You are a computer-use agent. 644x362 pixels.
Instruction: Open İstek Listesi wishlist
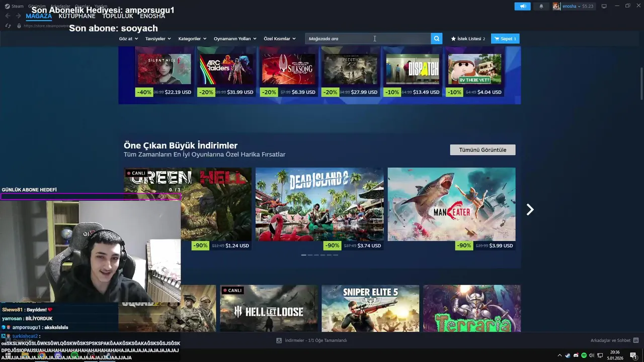pyautogui.click(x=468, y=39)
